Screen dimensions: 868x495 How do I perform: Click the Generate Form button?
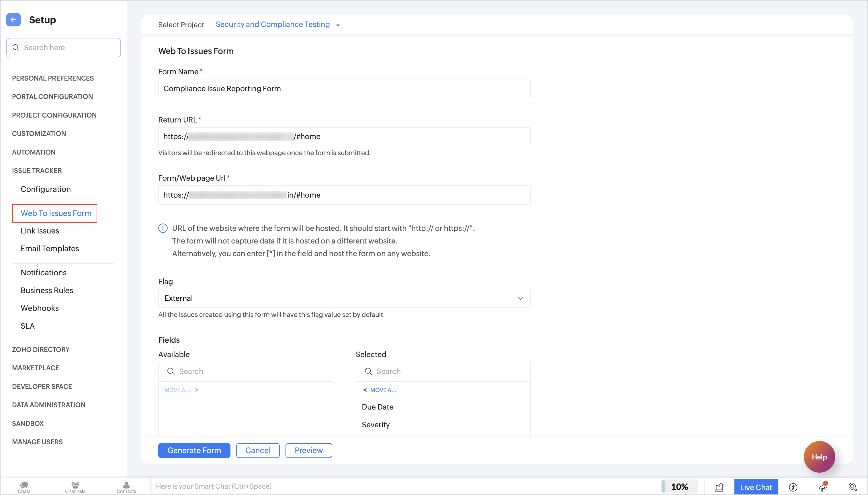tap(194, 451)
